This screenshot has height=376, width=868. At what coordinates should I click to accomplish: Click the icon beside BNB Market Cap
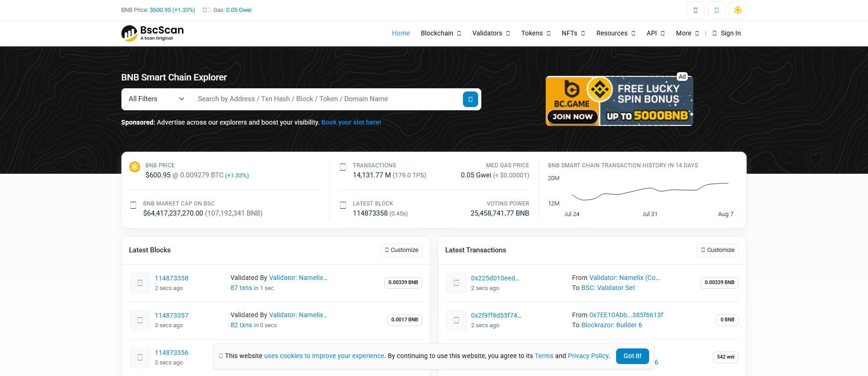pyautogui.click(x=133, y=205)
